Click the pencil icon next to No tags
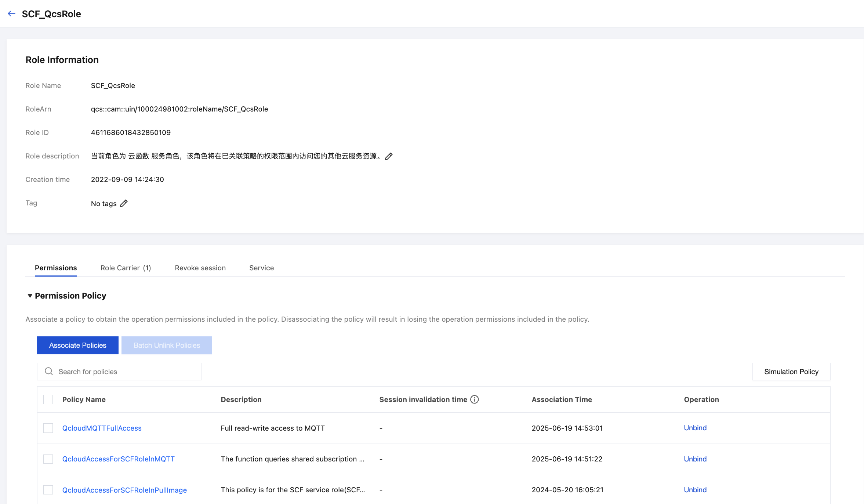The height and width of the screenshot is (504, 864). (x=124, y=203)
